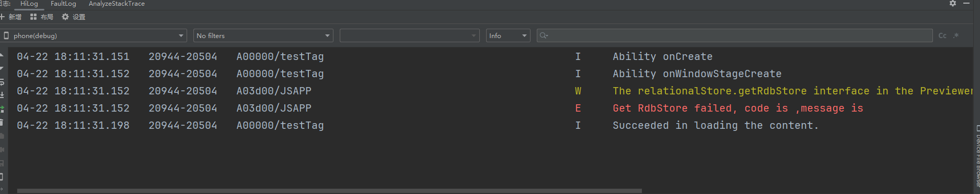Click the Ability onWindowStageCreate message
The height and width of the screenshot is (194, 980).
[x=697, y=74]
